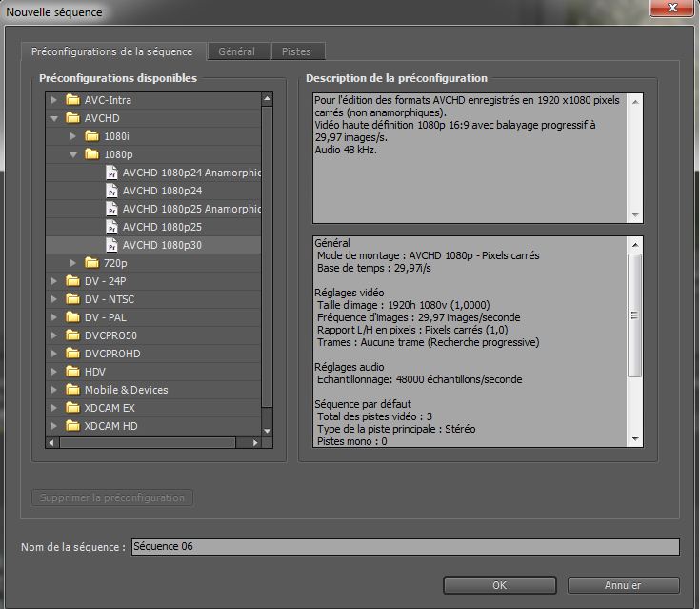Click preset list scroll up arrow
The height and width of the screenshot is (609, 700).
tap(267, 99)
